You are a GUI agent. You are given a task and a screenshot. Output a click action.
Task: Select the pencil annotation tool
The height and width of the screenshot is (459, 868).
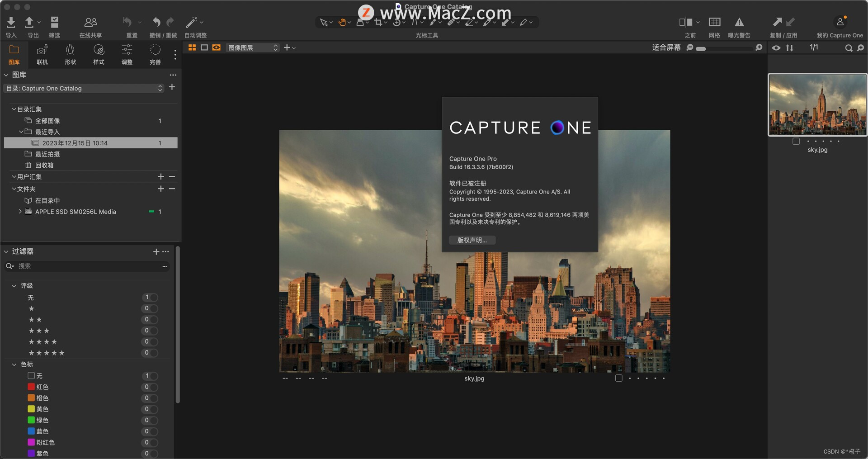coord(524,22)
